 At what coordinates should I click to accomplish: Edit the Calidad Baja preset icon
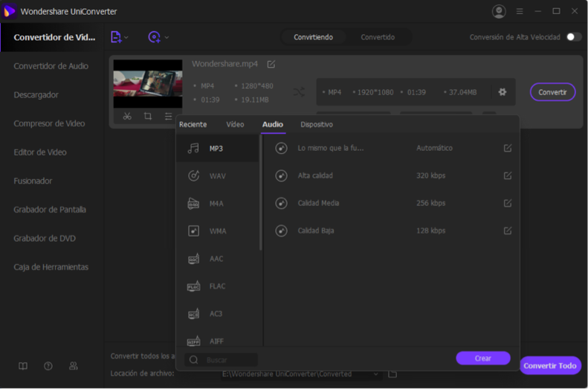pos(508,231)
